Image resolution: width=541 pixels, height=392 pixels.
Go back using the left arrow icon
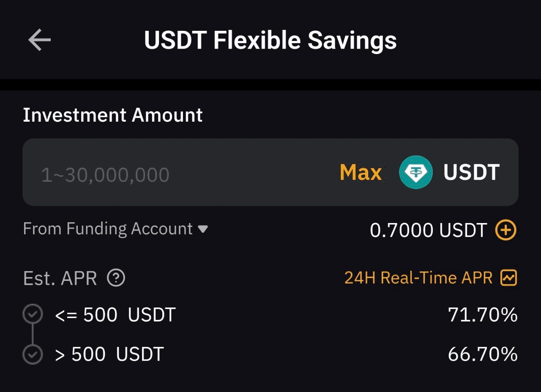(39, 40)
